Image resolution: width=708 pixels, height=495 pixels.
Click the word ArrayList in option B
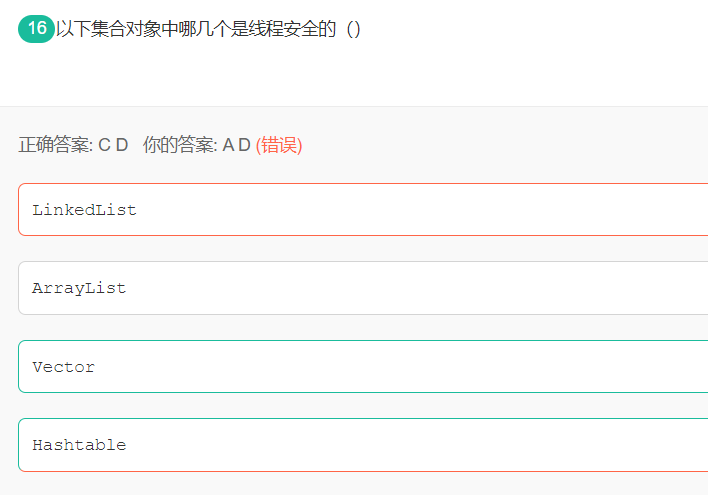[79, 288]
